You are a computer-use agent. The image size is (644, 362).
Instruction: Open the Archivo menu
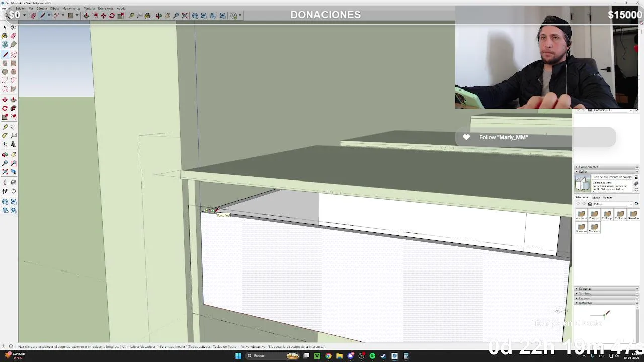click(7, 9)
